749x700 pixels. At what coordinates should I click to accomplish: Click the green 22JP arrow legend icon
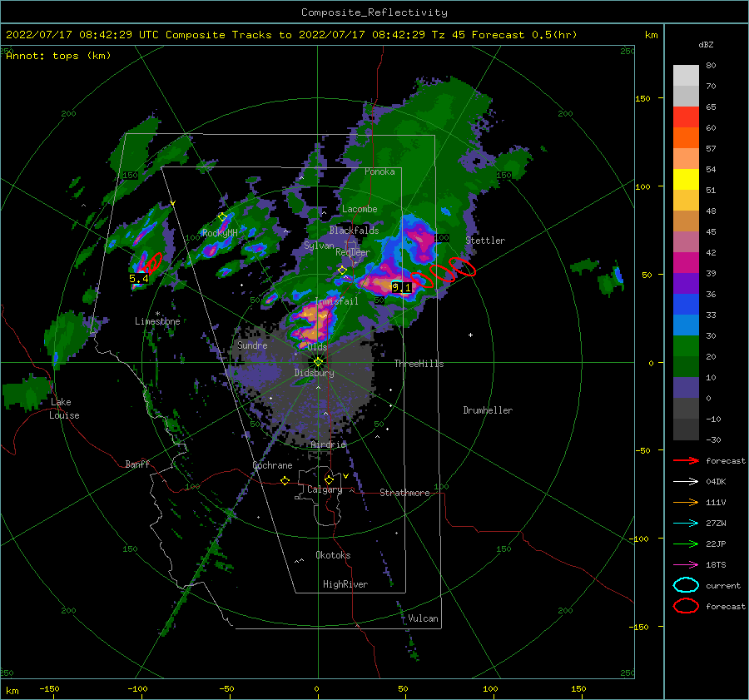(686, 544)
